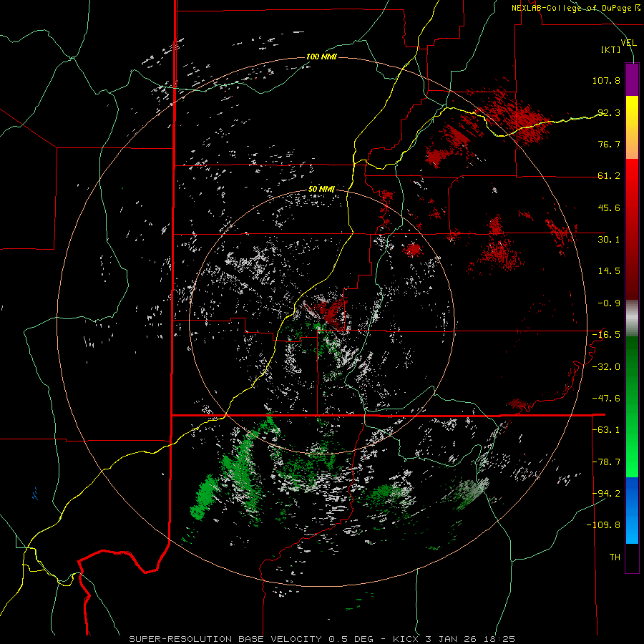The height and width of the screenshot is (644, 644).
Task: Select the -109.8 scale value
Action: pyautogui.click(x=603, y=525)
